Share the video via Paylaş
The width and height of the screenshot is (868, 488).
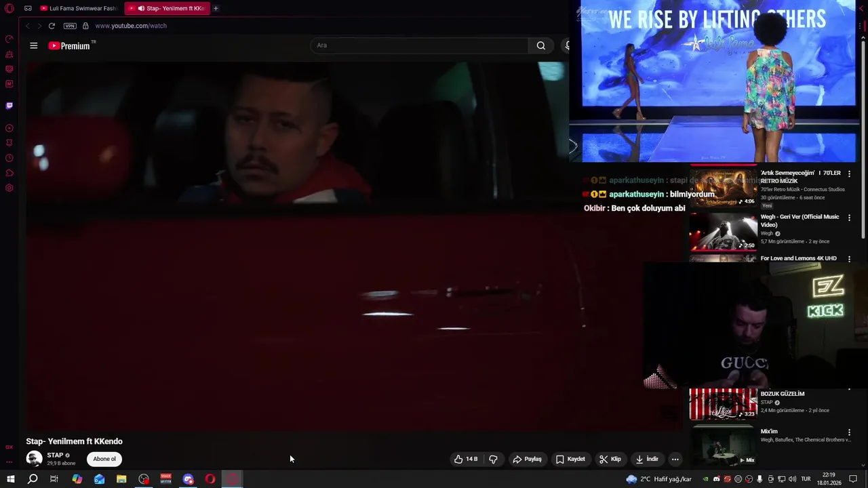tap(527, 459)
